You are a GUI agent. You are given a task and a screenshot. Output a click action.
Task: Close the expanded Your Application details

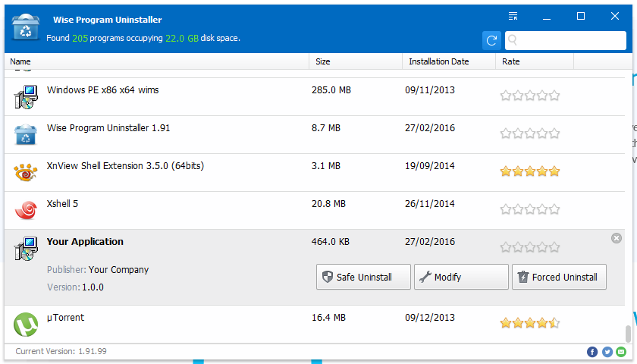[617, 238]
